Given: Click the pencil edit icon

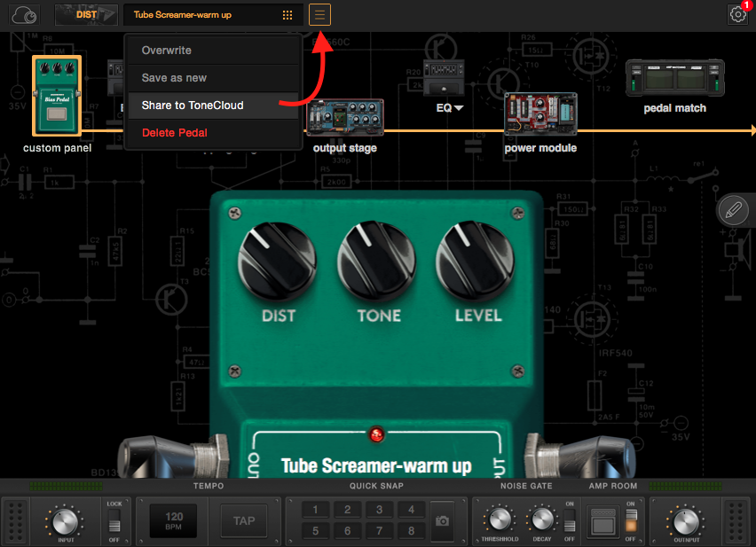Looking at the screenshot, I should 733,210.
